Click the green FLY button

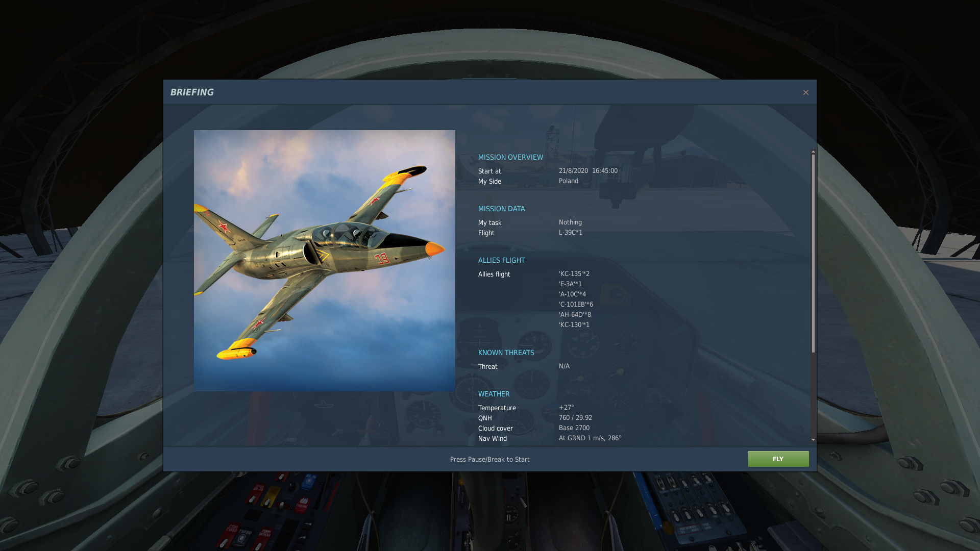click(x=778, y=459)
